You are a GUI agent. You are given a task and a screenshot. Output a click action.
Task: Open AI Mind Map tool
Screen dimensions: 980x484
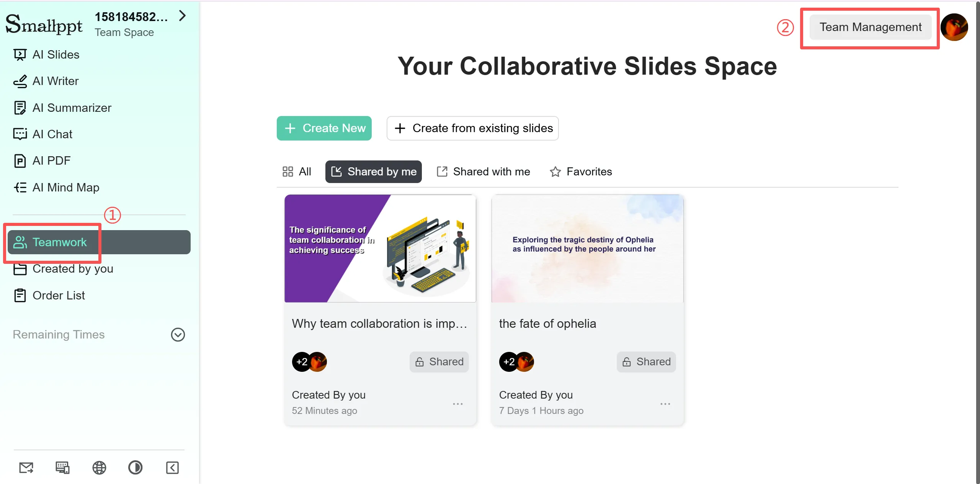click(x=65, y=188)
